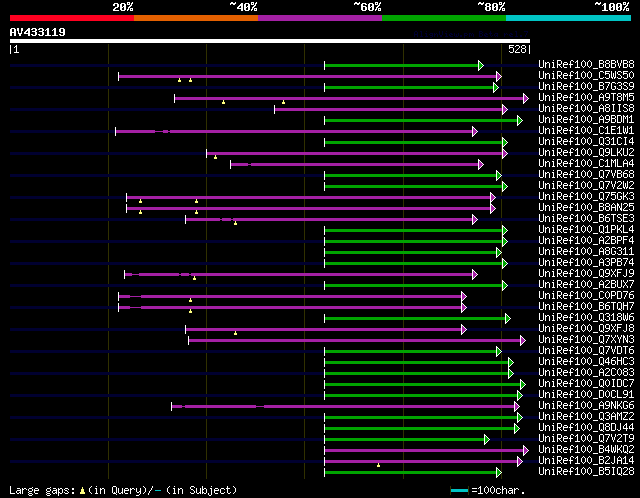Click the UniRef100_C0PD76 label

point(586,296)
